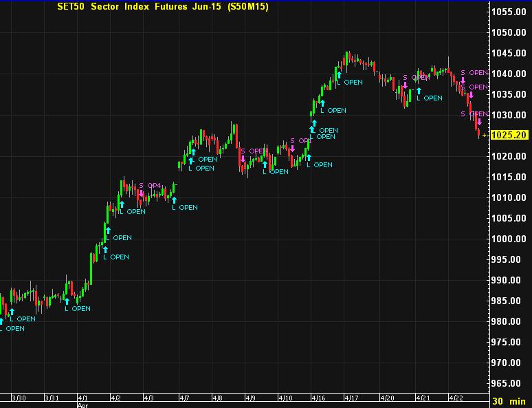
Task: Click the pink short arrow on 4/20
Action: pyautogui.click(x=405, y=86)
